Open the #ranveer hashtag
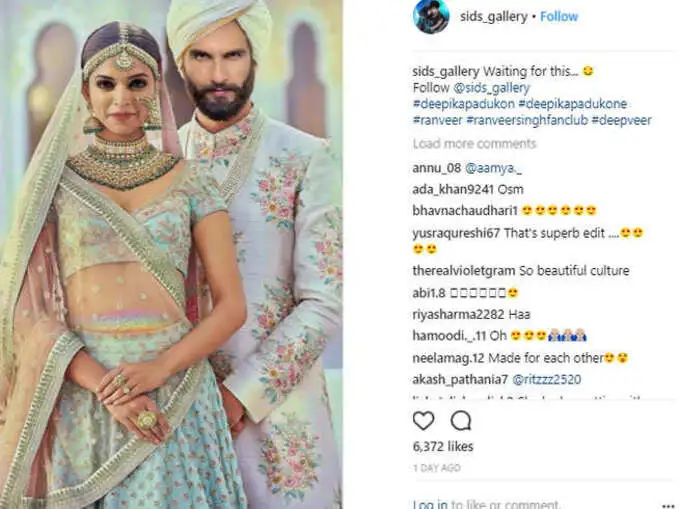Image resolution: width=680 pixels, height=509 pixels. click(438, 120)
